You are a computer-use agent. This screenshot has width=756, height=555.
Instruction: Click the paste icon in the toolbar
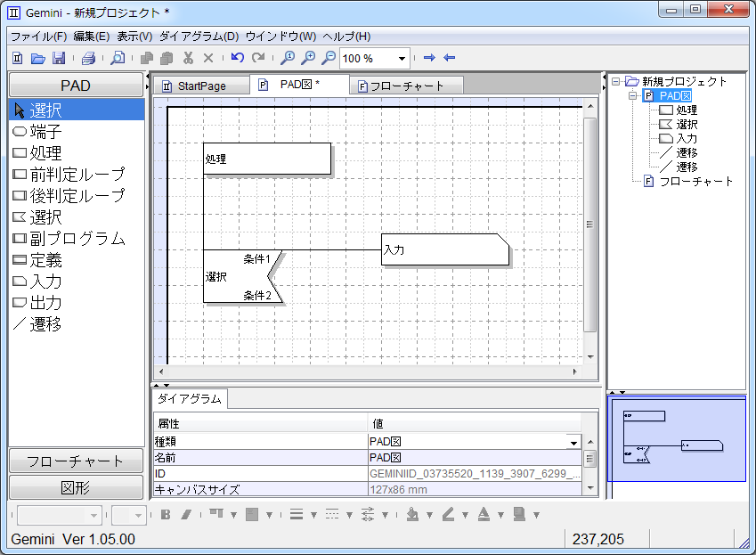(x=167, y=58)
